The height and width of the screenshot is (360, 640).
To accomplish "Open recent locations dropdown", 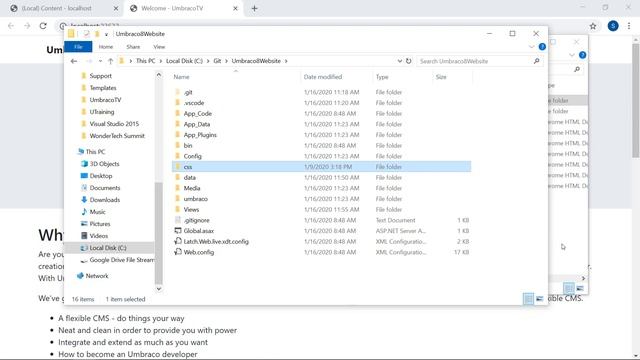I will 100,61.
